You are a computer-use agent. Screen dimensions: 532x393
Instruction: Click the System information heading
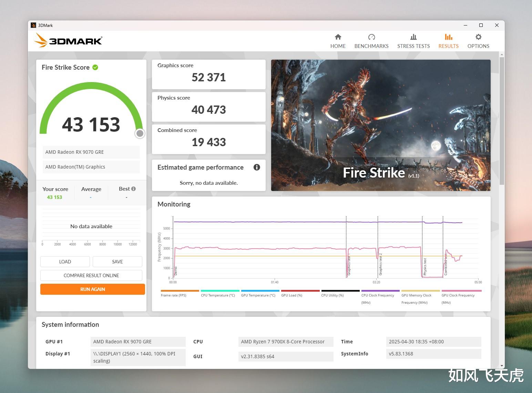(x=70, y=324)
